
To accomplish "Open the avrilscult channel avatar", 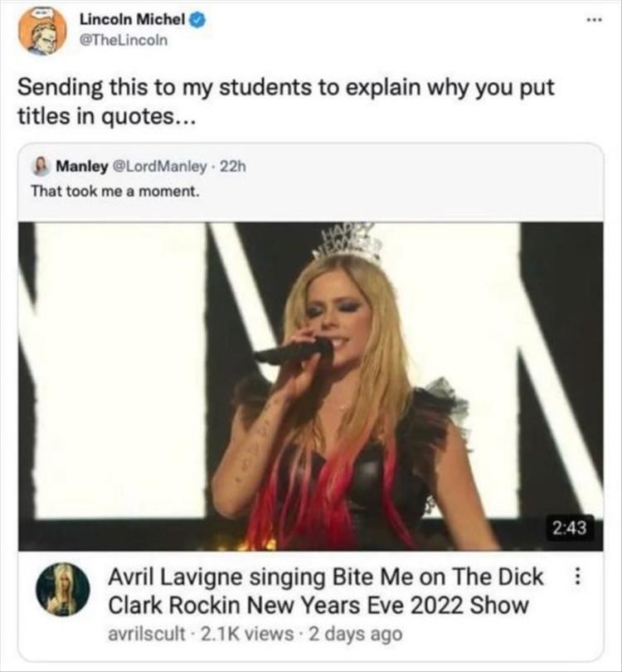I will tap(61, 590).
